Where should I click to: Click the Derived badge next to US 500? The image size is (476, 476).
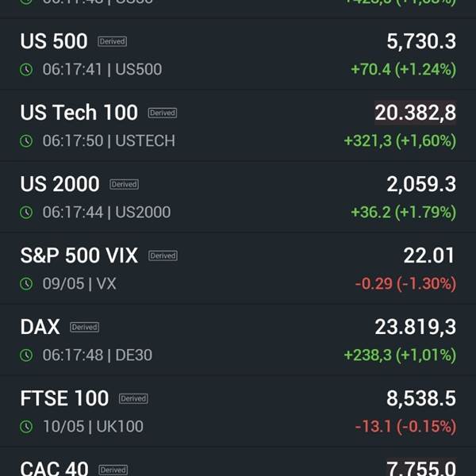click(x=112, y=41)
